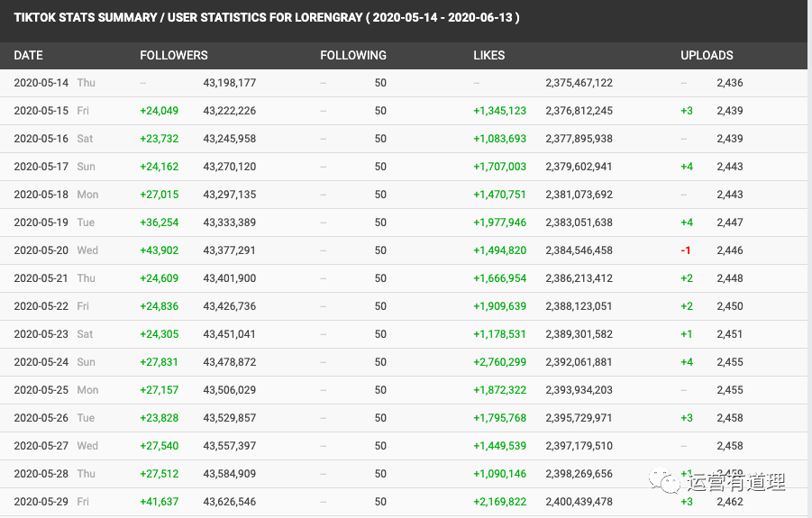Click follower gain +27,540
The height and width of the screenshot is (518, 812).
(159, 446)
